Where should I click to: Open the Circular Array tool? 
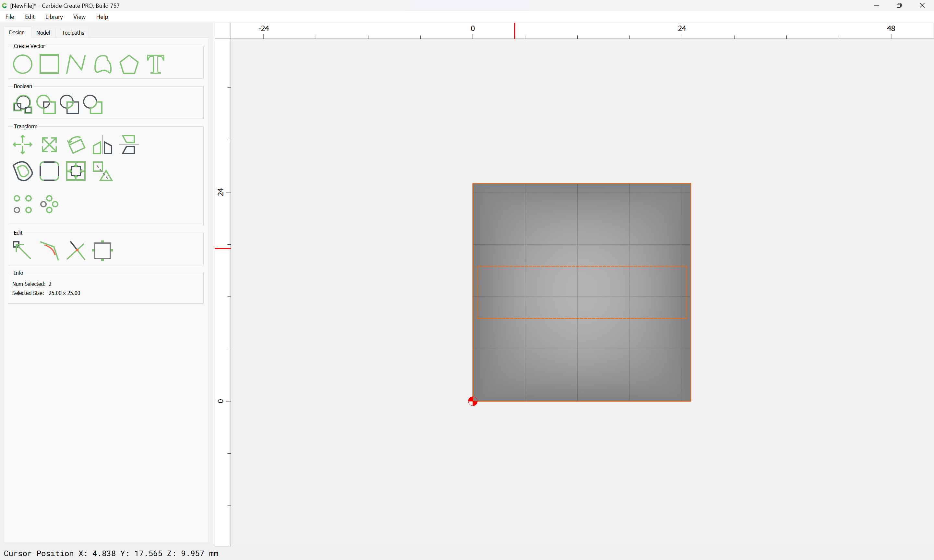coord(49,204)
